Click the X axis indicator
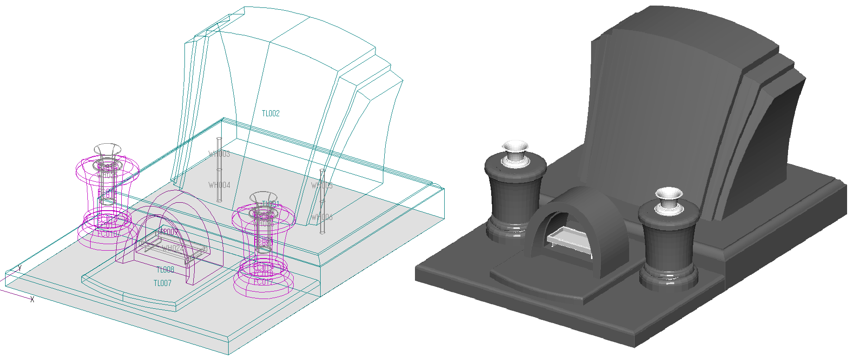This screenshot has height=359, width=868. pyautogui.click(x=32, y=299)
